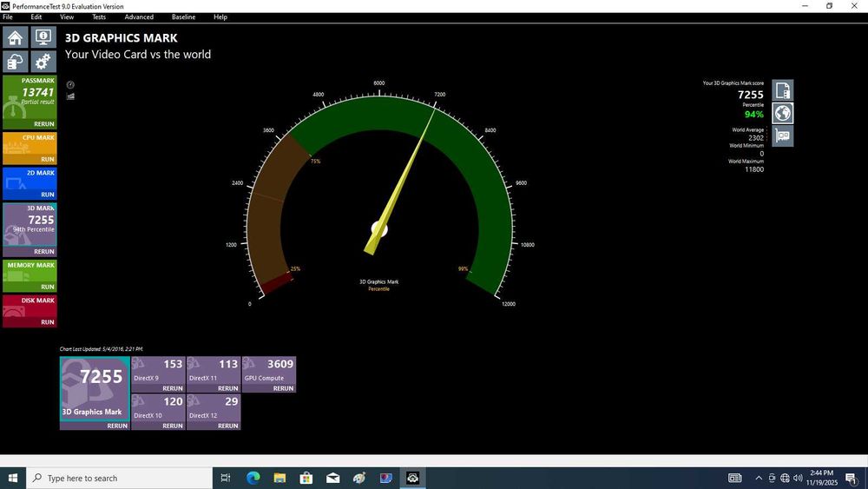Open the System Information monitor icon
This screenshot has height=489, width=868.
point(43,37)
